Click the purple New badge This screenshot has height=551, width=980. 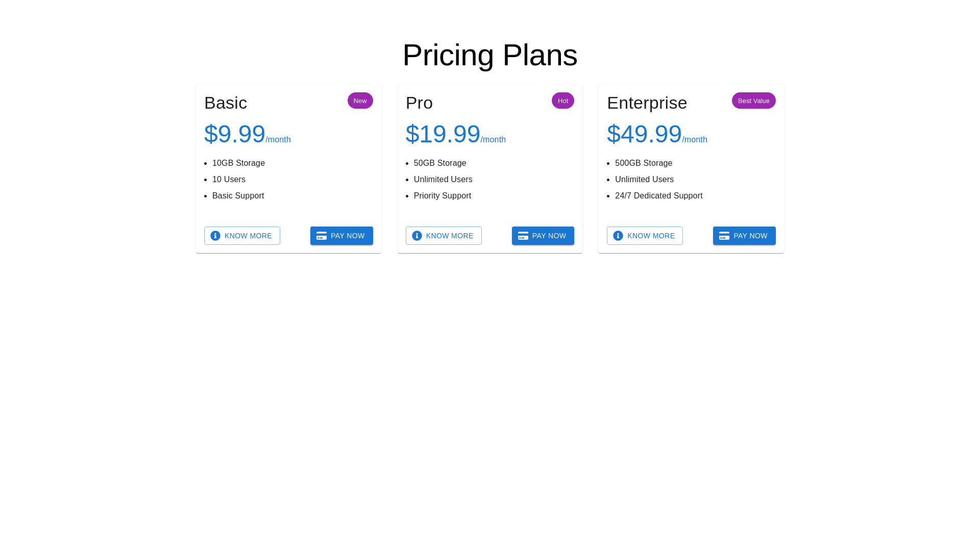point(360,101)
